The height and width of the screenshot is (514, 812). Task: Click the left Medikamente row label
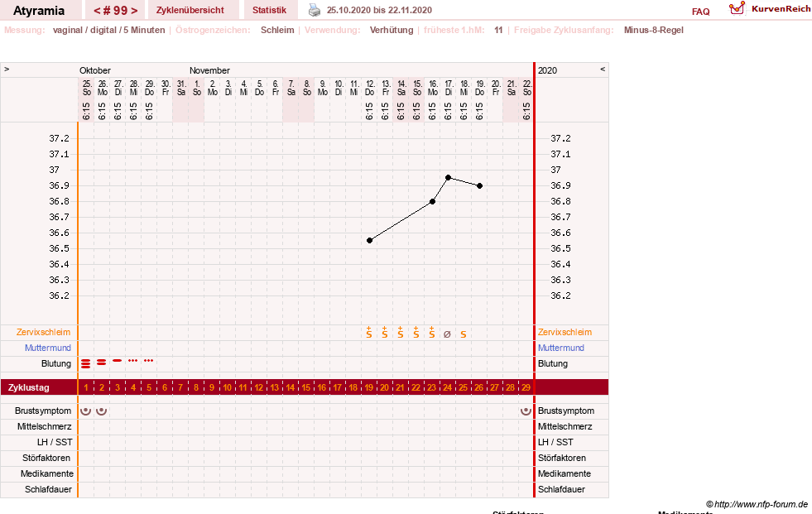[x=47, y=473]
